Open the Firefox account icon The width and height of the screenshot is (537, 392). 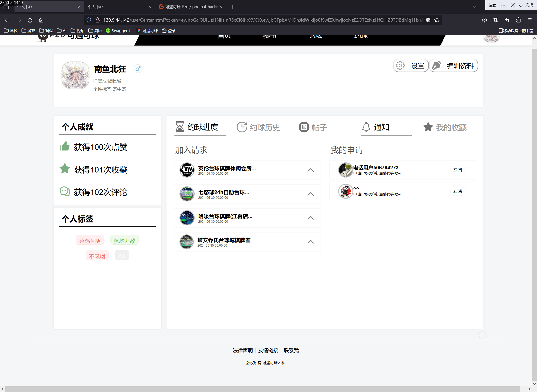pyautogui.click(x=484, y=20)
